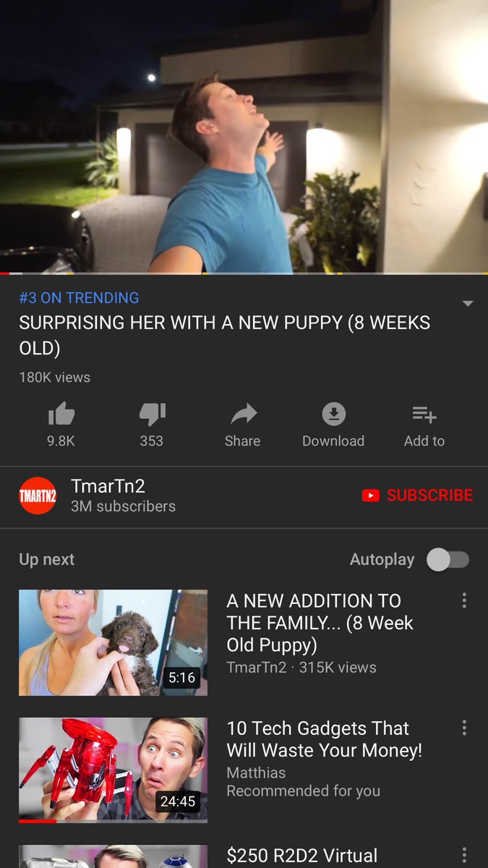Open the #3 ON TRENDING link
The width and height of the screenshot is (488, 868).
click(x=79, y=298)
